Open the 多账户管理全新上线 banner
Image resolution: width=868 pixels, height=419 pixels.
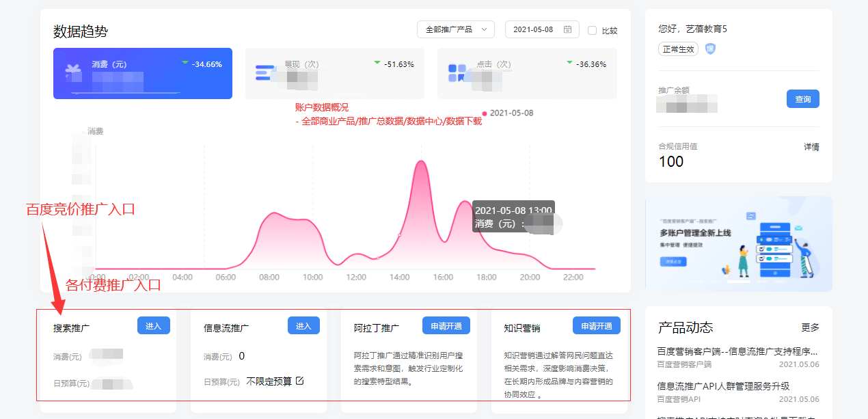pyautogui.click(x=739, y=244)
